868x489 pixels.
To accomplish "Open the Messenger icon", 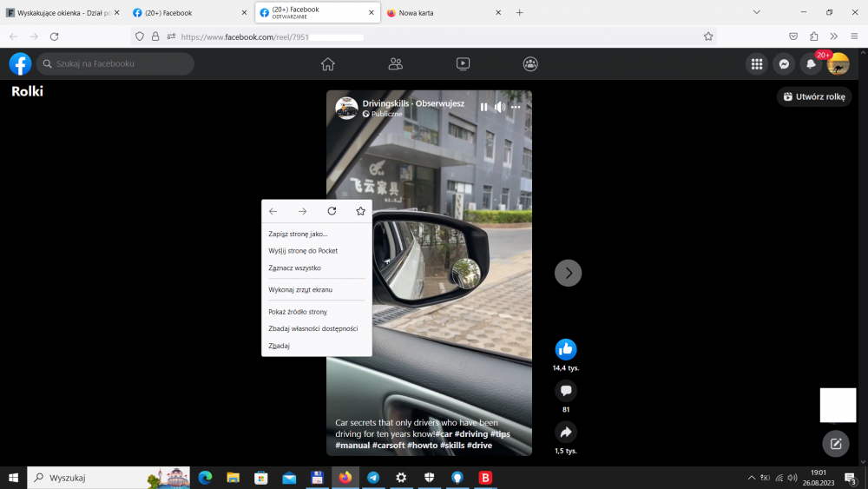I will tap(783, 64).
